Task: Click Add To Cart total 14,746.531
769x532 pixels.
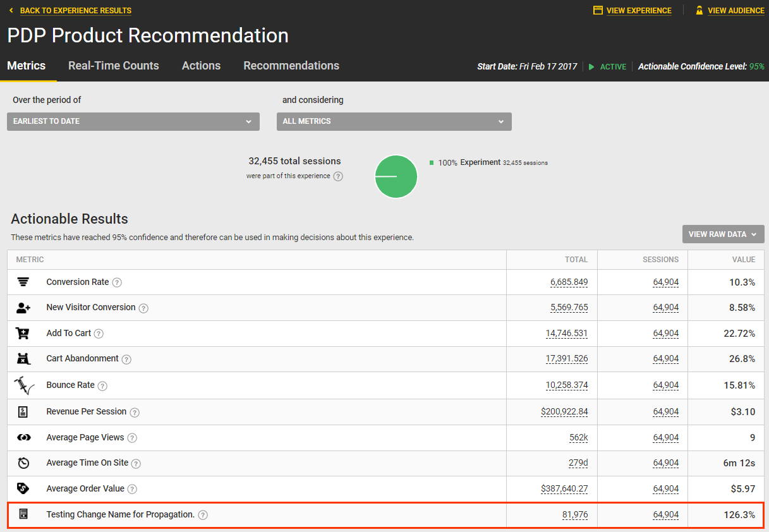Action: click(x=567, y=333)
